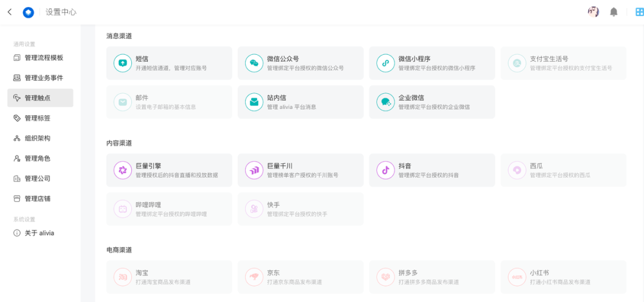This screenshot has height=302, width=644.
Task: Click the user avatar picture
Action: pyautogui.click(x=593, y=12)
